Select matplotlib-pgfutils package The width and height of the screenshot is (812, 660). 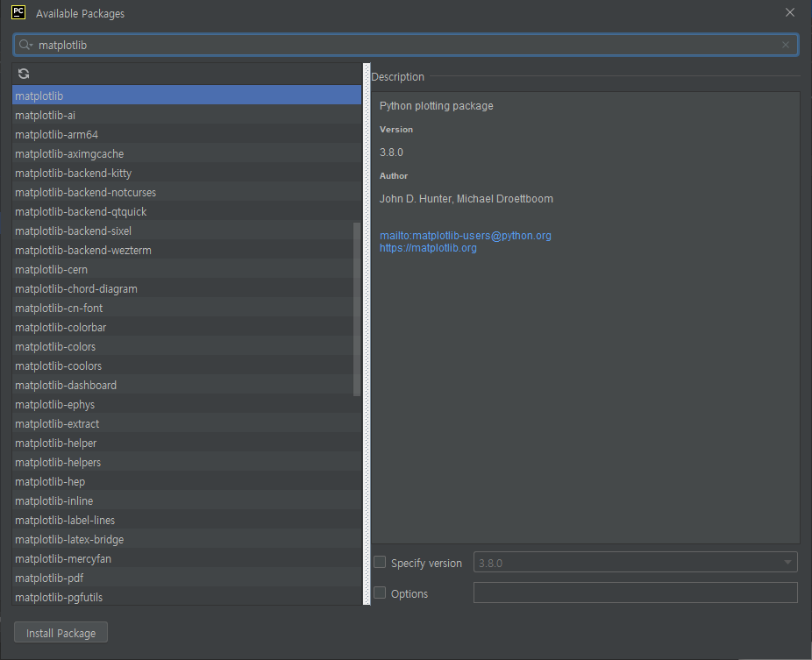187,597
